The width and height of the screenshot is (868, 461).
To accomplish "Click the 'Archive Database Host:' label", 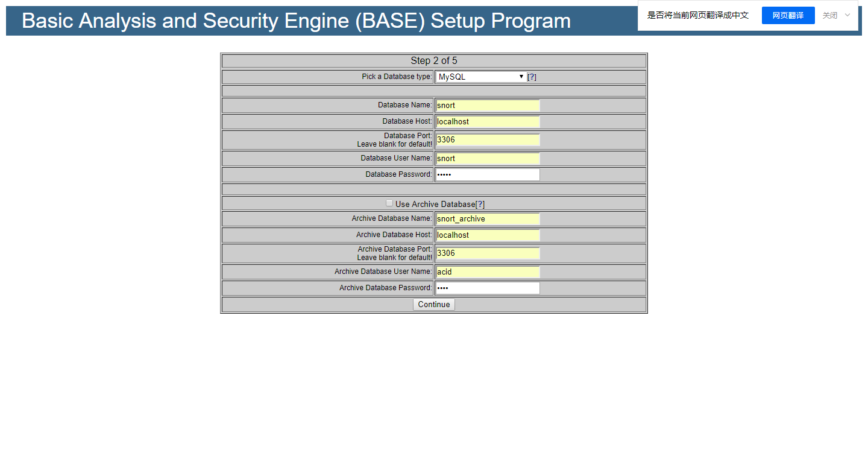I will click(394, 235).
